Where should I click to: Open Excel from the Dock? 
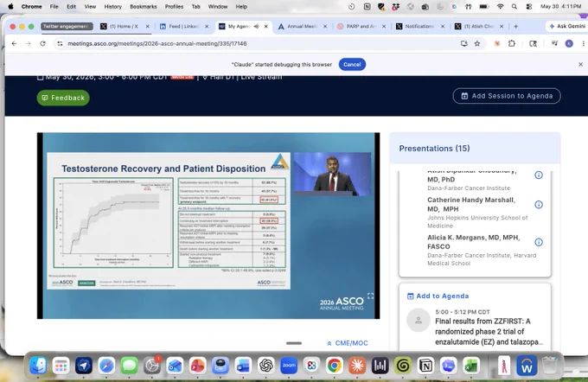pyautogui.click(x=471, y=365)
